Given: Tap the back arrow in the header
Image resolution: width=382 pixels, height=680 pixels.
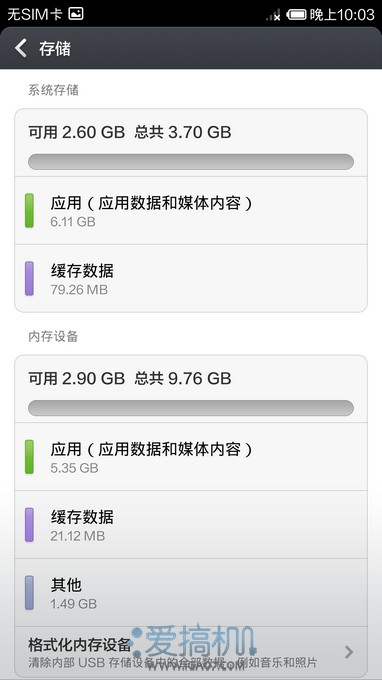Looking at the screenshot, I should click(x=21, y=48).
